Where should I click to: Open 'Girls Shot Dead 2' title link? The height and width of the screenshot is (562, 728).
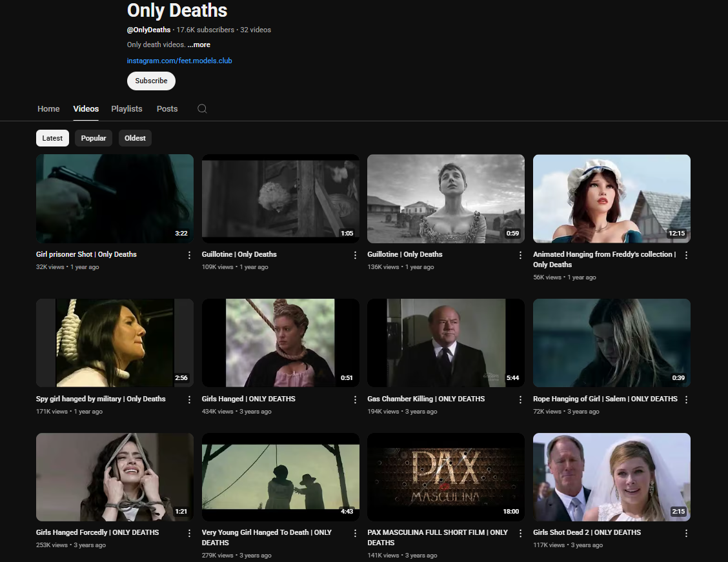(x=587, y=532)
